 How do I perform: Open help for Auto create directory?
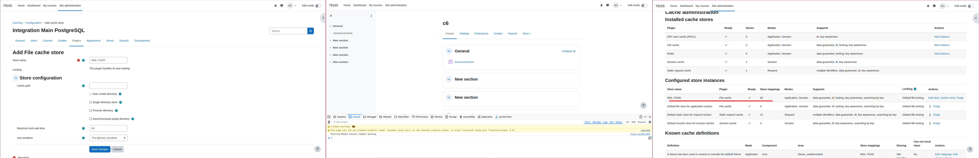120,94
